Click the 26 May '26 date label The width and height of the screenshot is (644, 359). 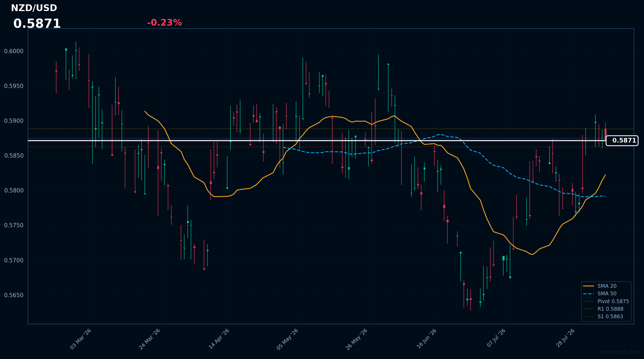coord(357,339)
